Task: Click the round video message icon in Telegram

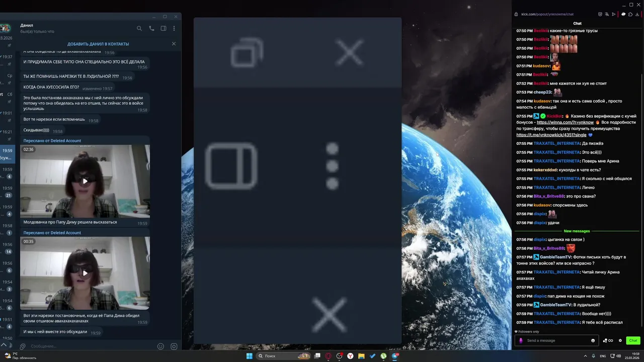Action: [x=174, y=346]
